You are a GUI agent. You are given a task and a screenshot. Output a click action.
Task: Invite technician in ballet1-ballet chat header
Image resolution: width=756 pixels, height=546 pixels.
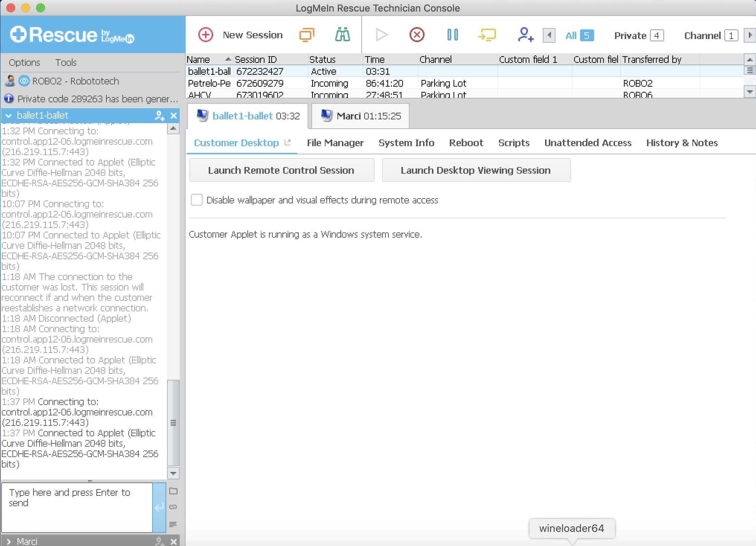[x=160, y=116]
